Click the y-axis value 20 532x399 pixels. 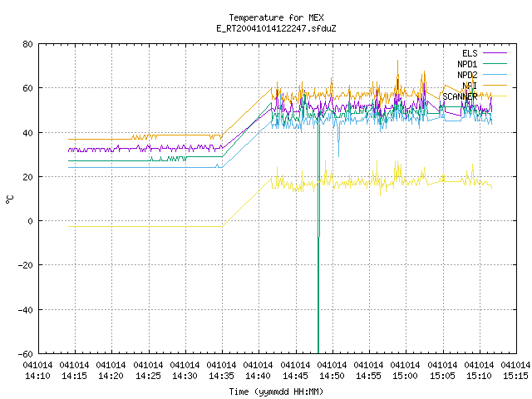27,177
